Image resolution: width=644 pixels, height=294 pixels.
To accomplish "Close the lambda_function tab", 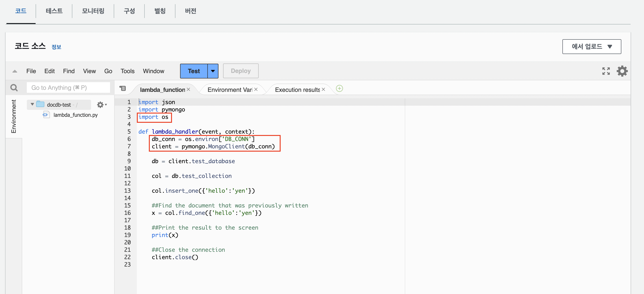I will [x=188, y=89].
